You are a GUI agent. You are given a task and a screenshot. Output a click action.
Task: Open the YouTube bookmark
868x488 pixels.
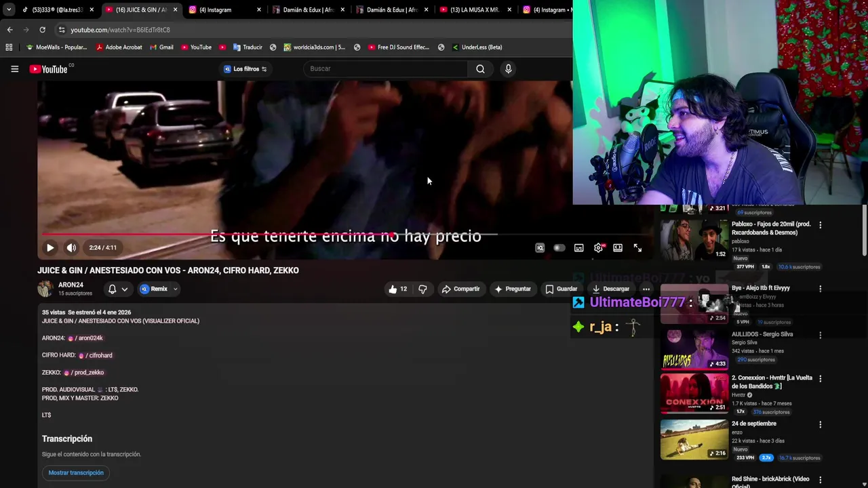click(196, 47)
